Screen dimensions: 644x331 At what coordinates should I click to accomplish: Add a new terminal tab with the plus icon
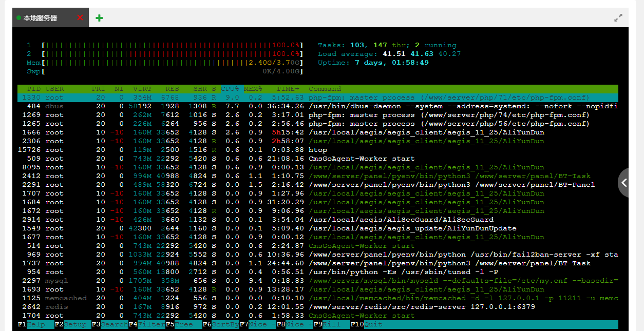[99, 18]
